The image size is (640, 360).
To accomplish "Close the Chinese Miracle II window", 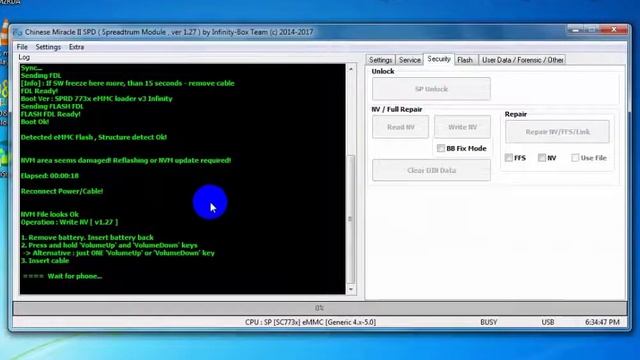I will click(x=614, y=29).
